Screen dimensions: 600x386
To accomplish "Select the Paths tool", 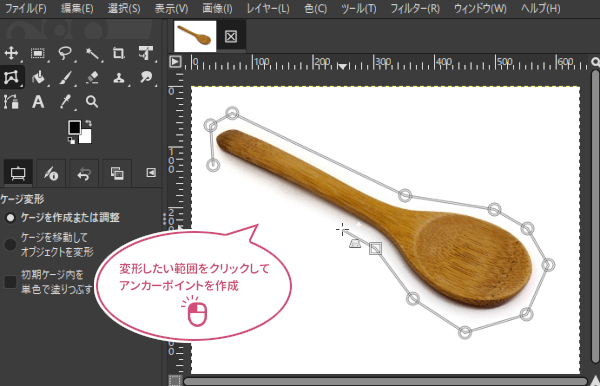I will click(11, 102).
